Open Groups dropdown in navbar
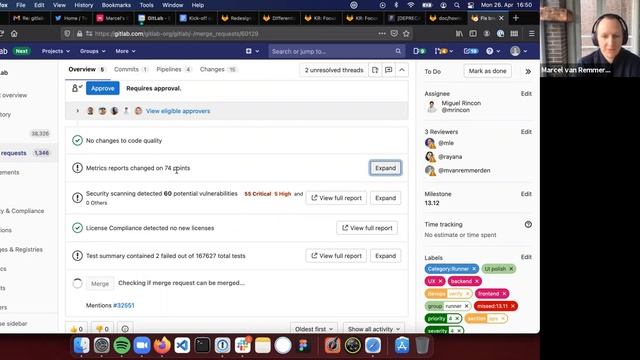 tap(93, 51)
